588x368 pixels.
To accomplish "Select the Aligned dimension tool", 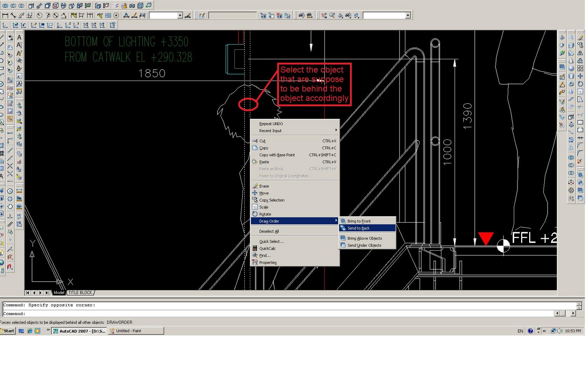I will pos(13,15).
